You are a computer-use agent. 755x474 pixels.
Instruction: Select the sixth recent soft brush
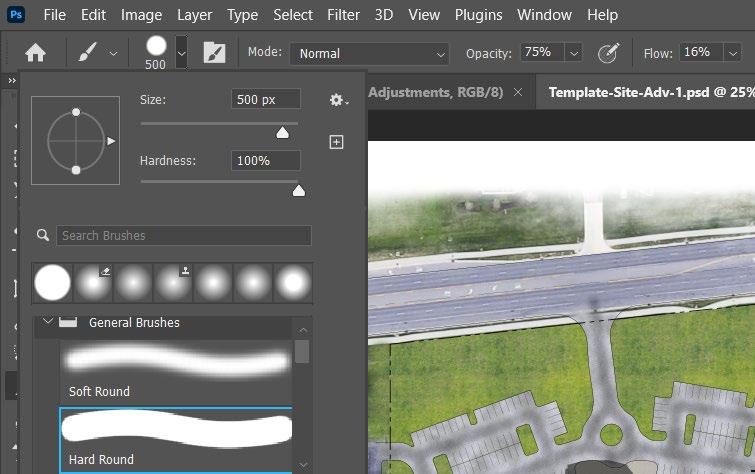[x=253, y=283]
